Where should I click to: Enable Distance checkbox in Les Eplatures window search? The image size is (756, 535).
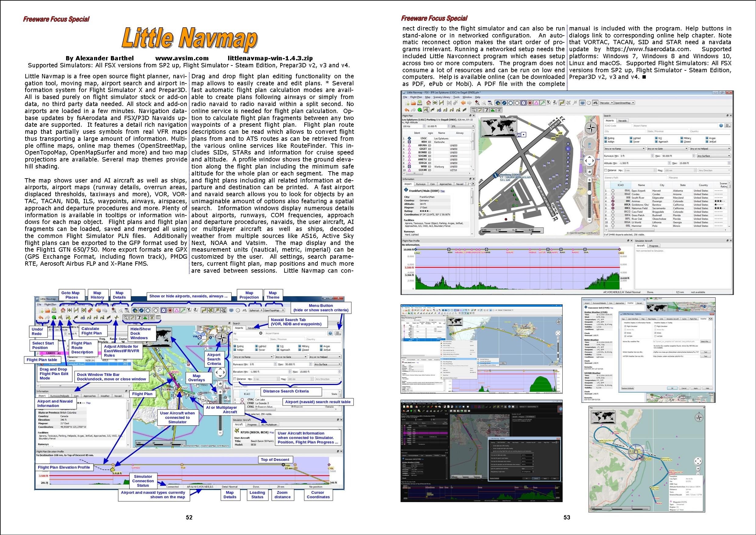click(x=606, y=170)
